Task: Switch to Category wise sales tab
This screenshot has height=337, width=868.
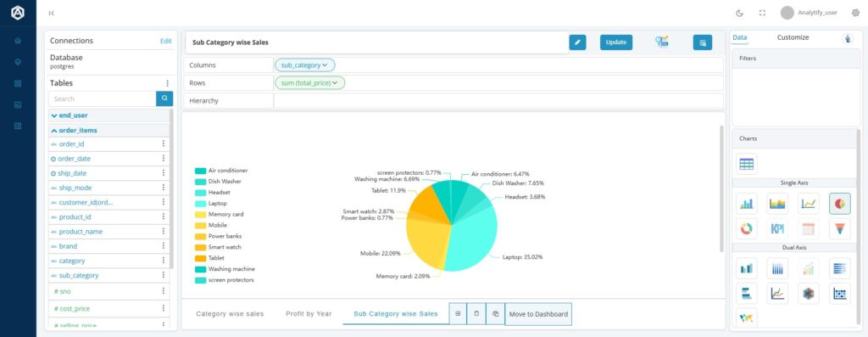Action: (x=230, y=314)
